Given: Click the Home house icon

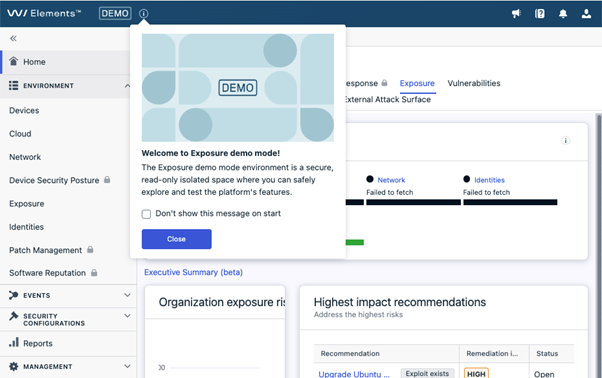Looking at the screenshot, I should click(x=13, y=61).
